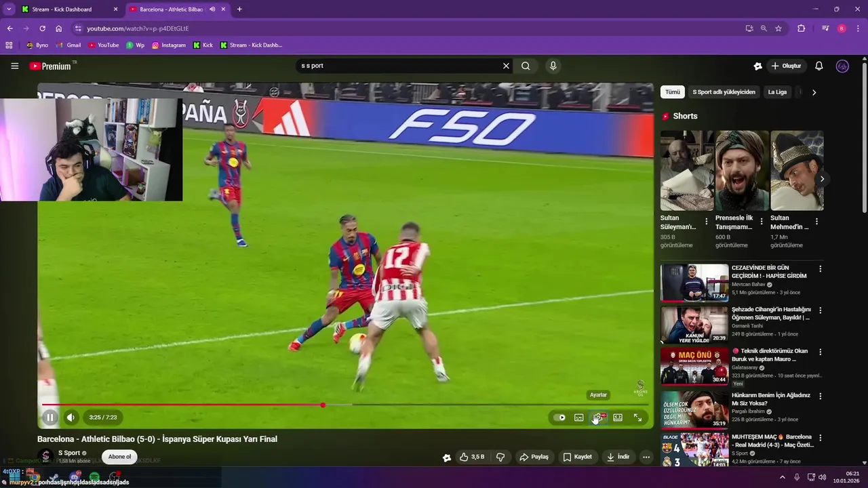This screenshot has height=488, width=868.
Task: Open options for Cezaevinde Bir Gün video
Action: tap(820, 269)
